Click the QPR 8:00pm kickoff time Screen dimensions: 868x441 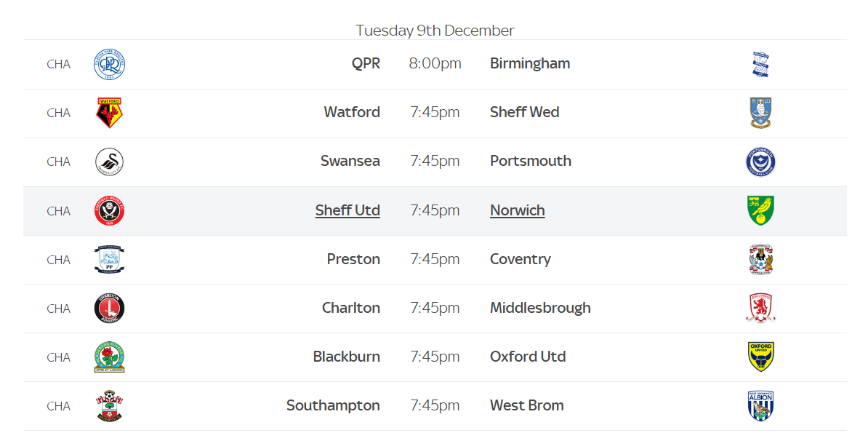click(x=435, y=63)
